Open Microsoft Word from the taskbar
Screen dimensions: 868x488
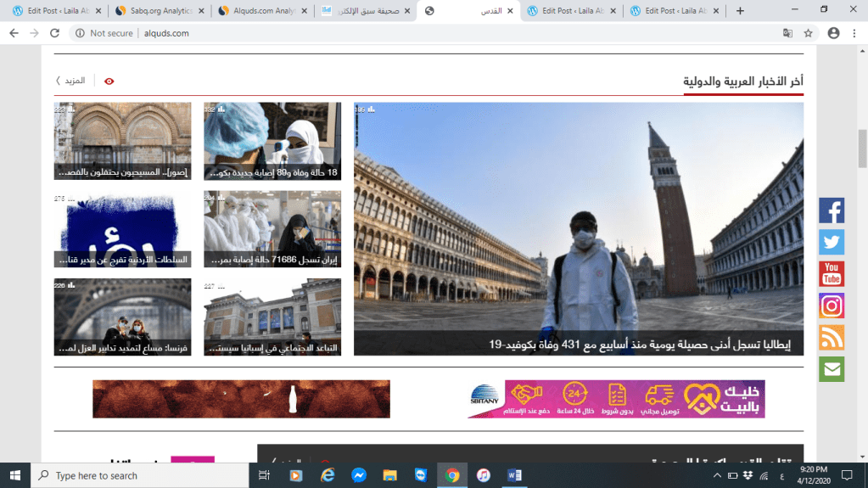click(515, 475)
